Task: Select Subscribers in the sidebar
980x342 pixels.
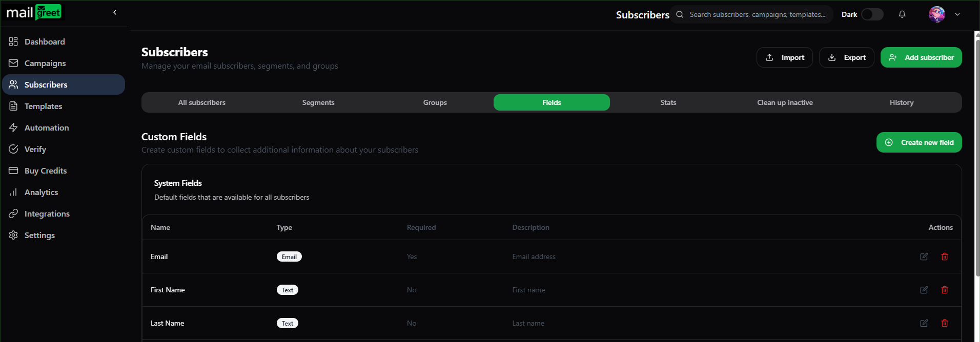Action: (64, 84)
